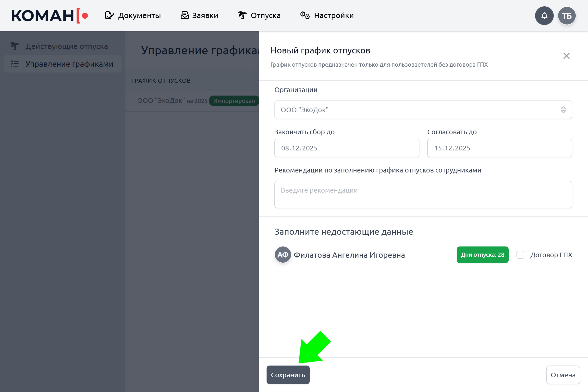The image size is (588, 392).
Task: Click the АФ avatar of Филатова
Action: tap(283, 255)
